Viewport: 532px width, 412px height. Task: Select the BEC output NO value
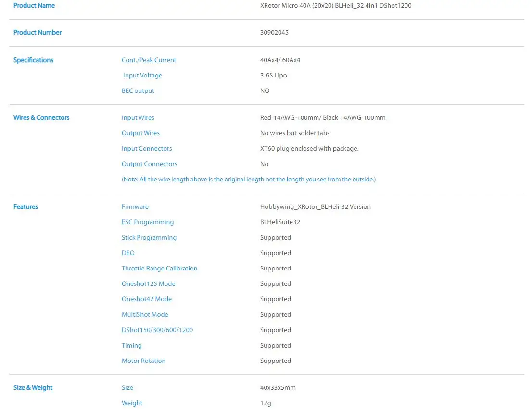(x=265, y=90)
